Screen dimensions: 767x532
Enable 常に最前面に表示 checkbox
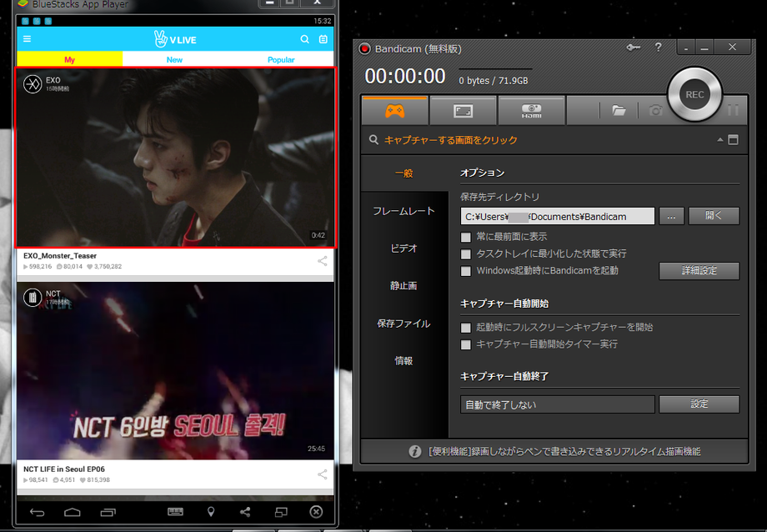[x=466, y=237]
